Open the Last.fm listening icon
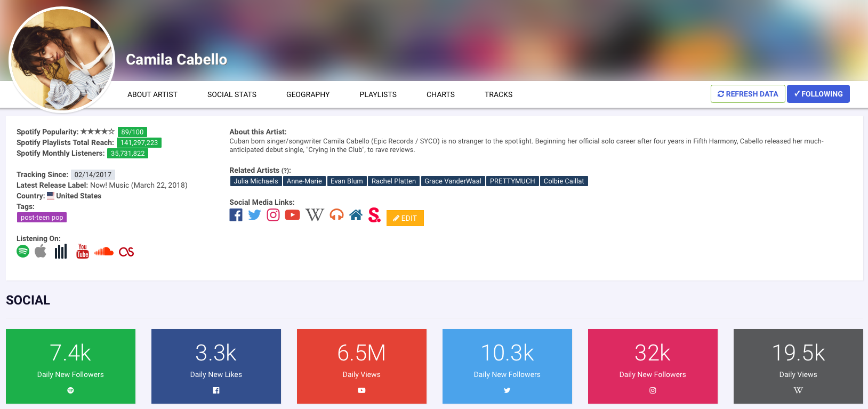 pos(126,252)
